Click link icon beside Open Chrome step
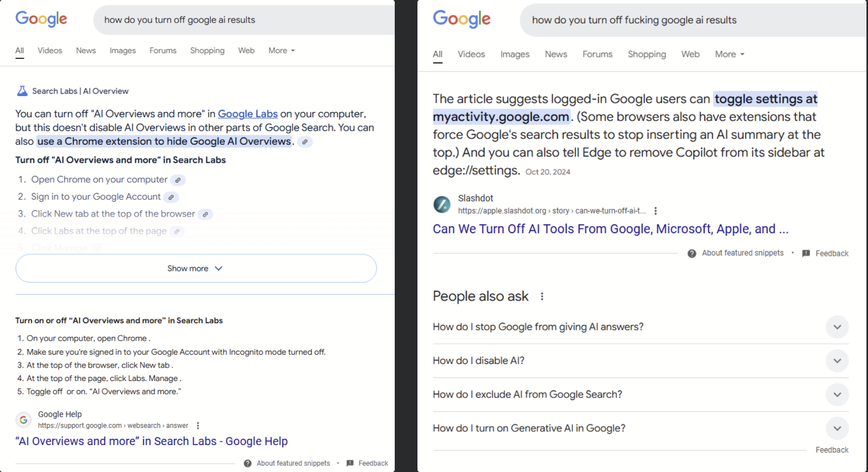The image size is (868, 472). [x=178, y=180]
